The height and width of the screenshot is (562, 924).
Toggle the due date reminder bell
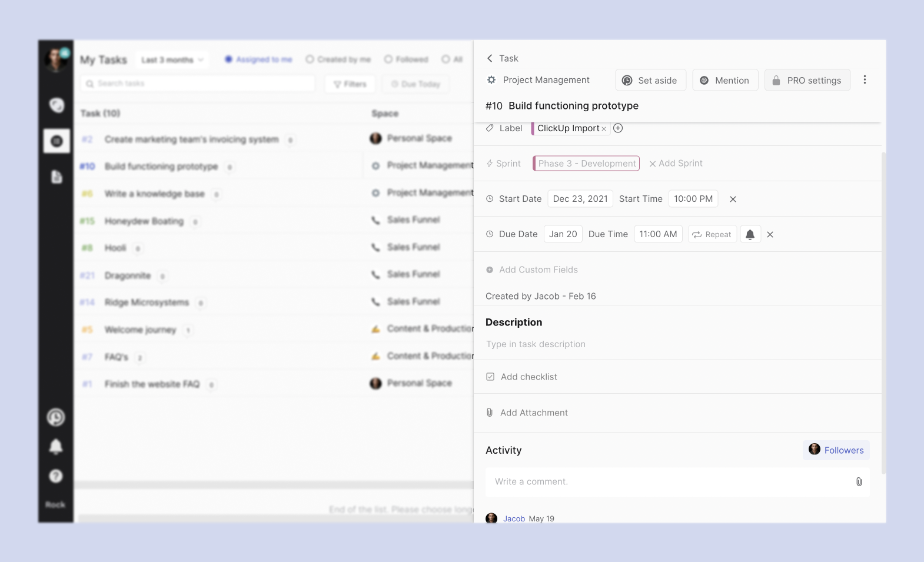(x=750, y=234)
